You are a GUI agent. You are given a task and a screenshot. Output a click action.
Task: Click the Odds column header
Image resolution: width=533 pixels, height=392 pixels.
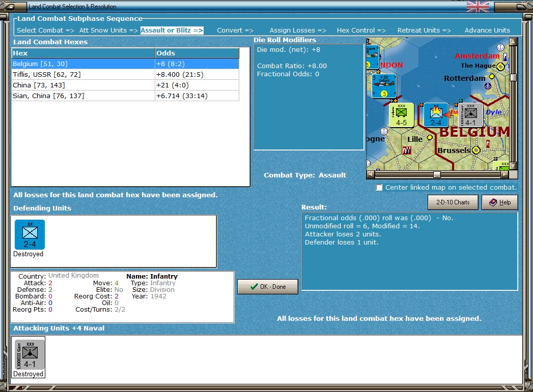point(197,53)
